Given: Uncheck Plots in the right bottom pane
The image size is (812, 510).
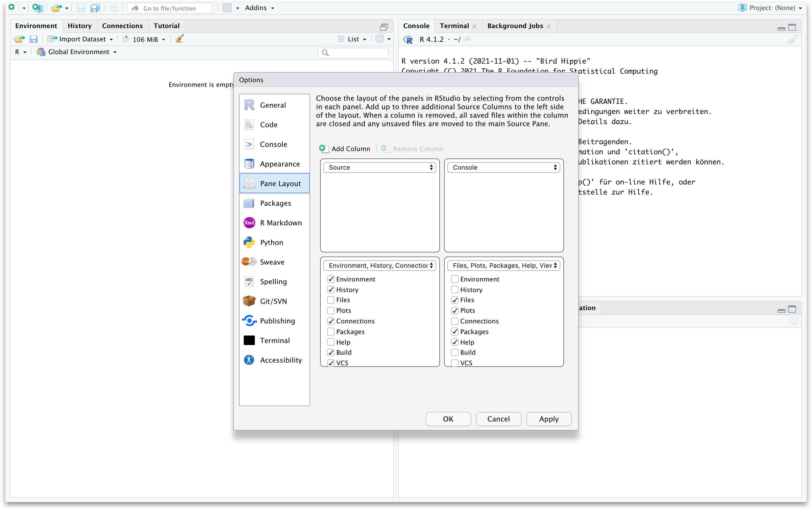Looking at the screenshot, I should (455, 310).
